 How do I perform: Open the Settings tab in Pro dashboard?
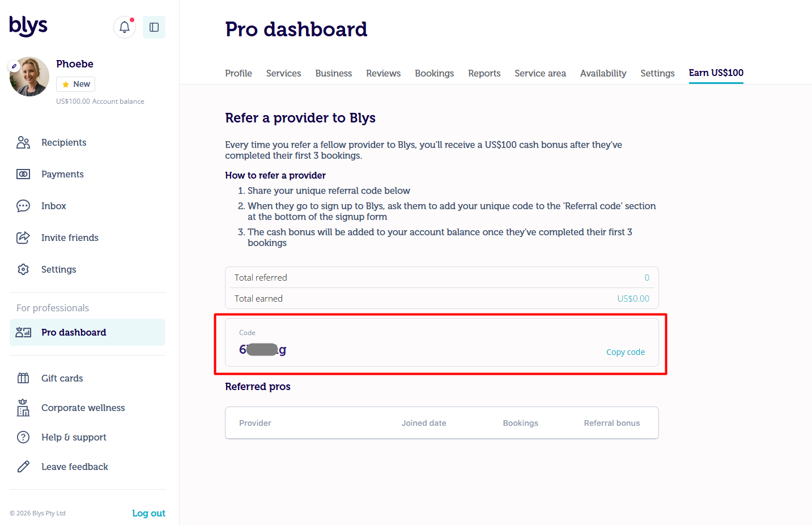coord(658,73)
